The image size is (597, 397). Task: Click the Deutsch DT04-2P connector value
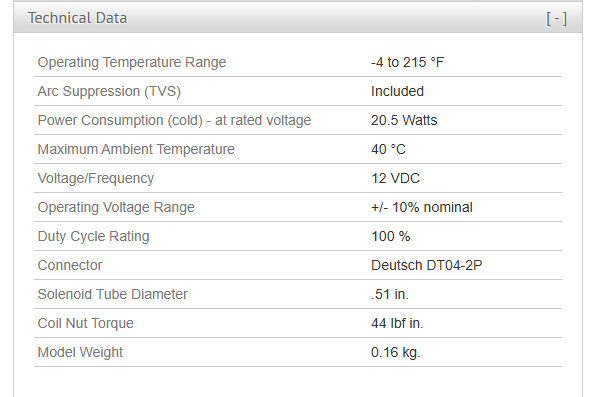coord(426,265)
